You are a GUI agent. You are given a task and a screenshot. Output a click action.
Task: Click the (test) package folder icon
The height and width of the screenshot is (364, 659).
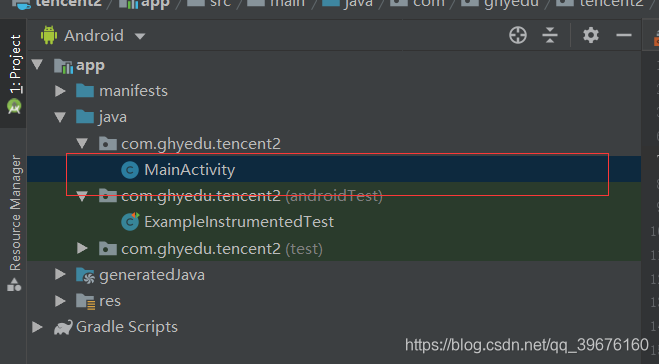(x=108, y=248)
